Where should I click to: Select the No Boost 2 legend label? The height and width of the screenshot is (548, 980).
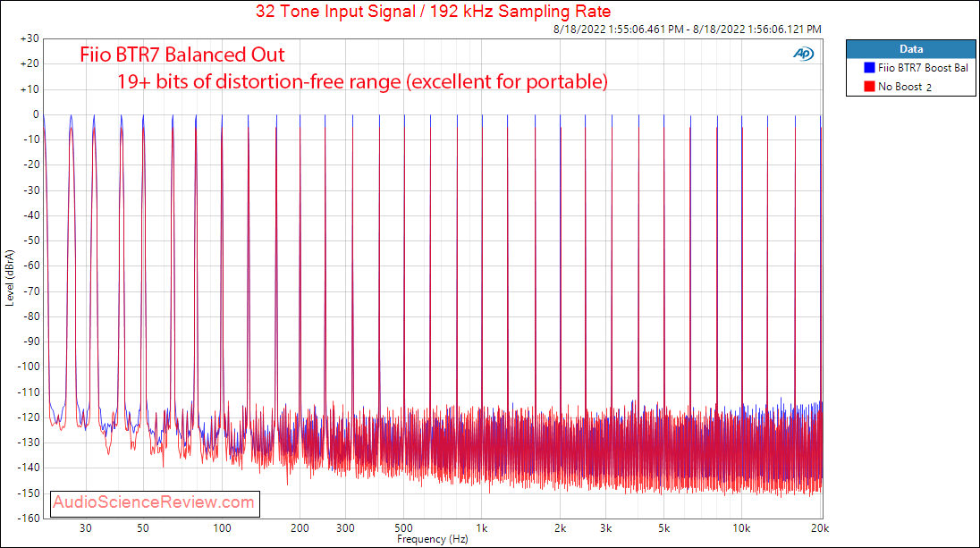pyautogui.click(x=904, y=86)
